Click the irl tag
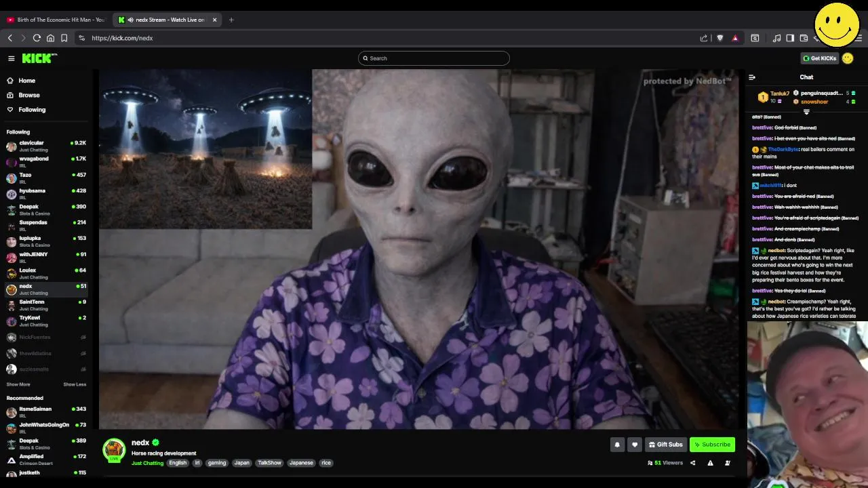The image size is (868, 488). [x=197, y=463]
